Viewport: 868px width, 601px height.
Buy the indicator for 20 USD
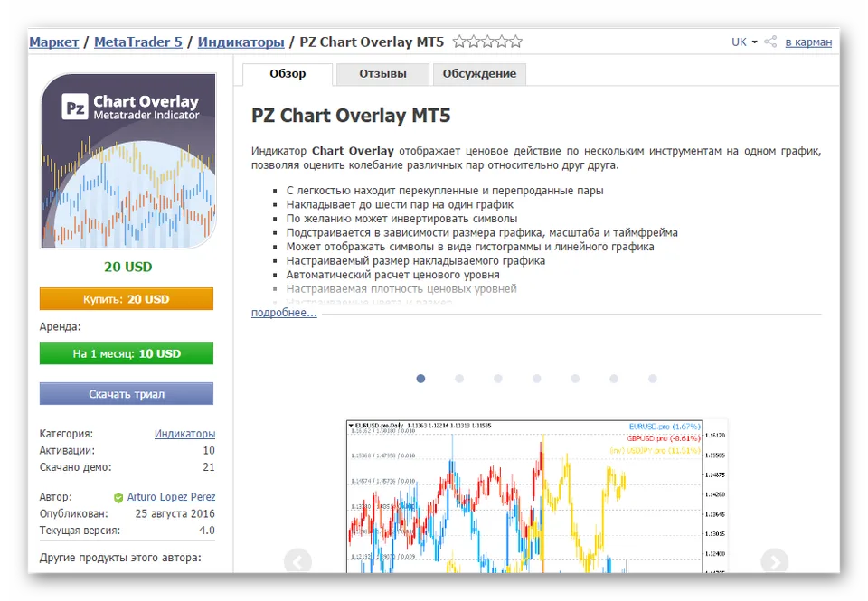(127, 299)
